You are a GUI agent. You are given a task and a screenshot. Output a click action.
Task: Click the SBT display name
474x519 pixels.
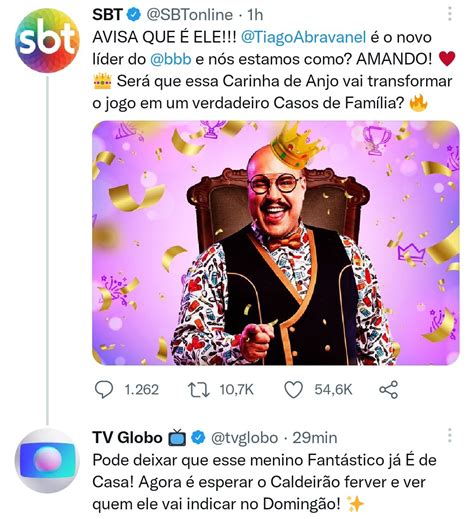point(108,15)
